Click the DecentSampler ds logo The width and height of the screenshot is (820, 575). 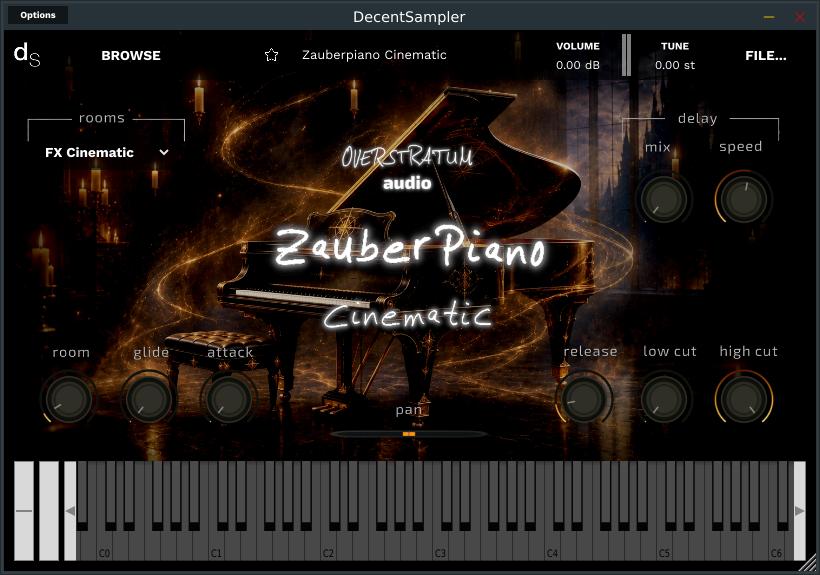pyautogui.click(x=27, y=55)
